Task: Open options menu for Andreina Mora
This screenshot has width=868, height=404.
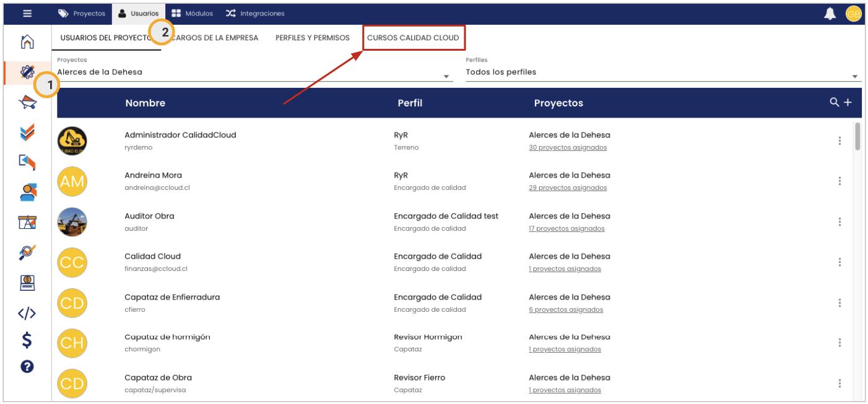Action: pyautogui.click(x=840, y=181)
